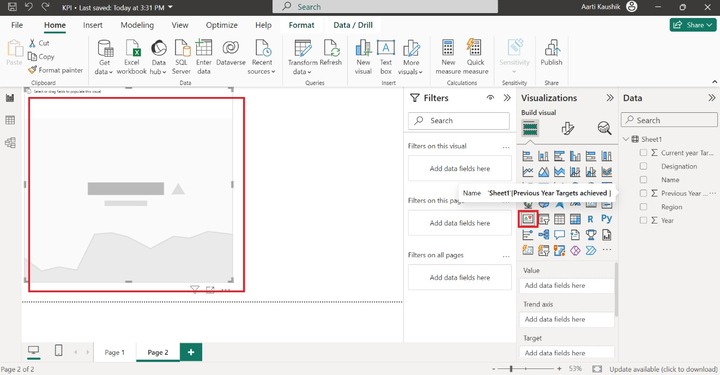Select the Paginated report visual icon
720x375 pixels.
pyautogui.click(x=607, y=235)
